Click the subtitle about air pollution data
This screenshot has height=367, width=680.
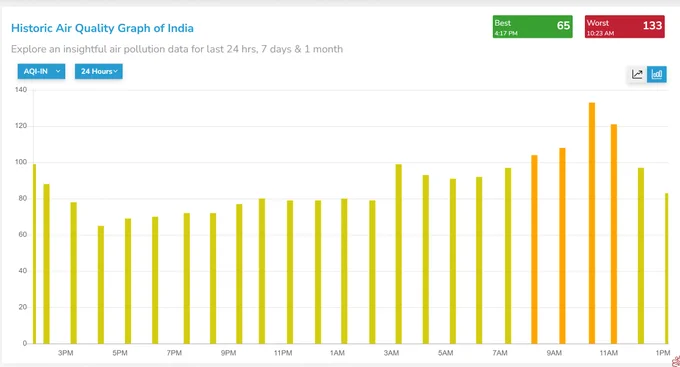tap(177, 49)
